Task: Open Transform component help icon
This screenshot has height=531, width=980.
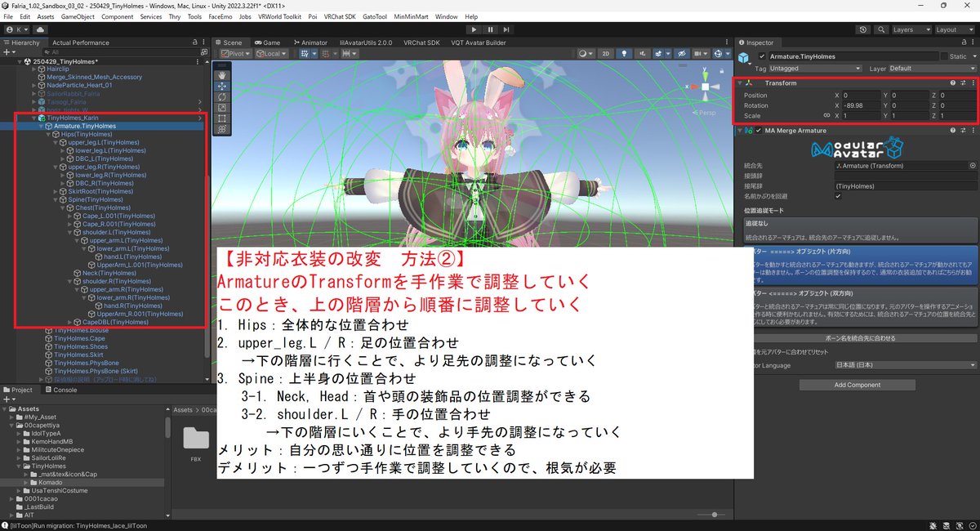Action: pos(953,83)
